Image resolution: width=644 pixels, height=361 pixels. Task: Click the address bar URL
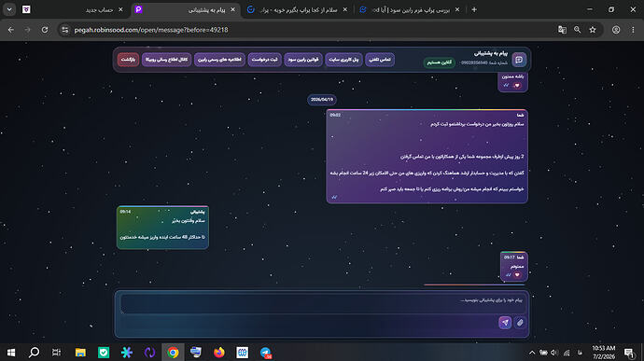pos(151,30)
